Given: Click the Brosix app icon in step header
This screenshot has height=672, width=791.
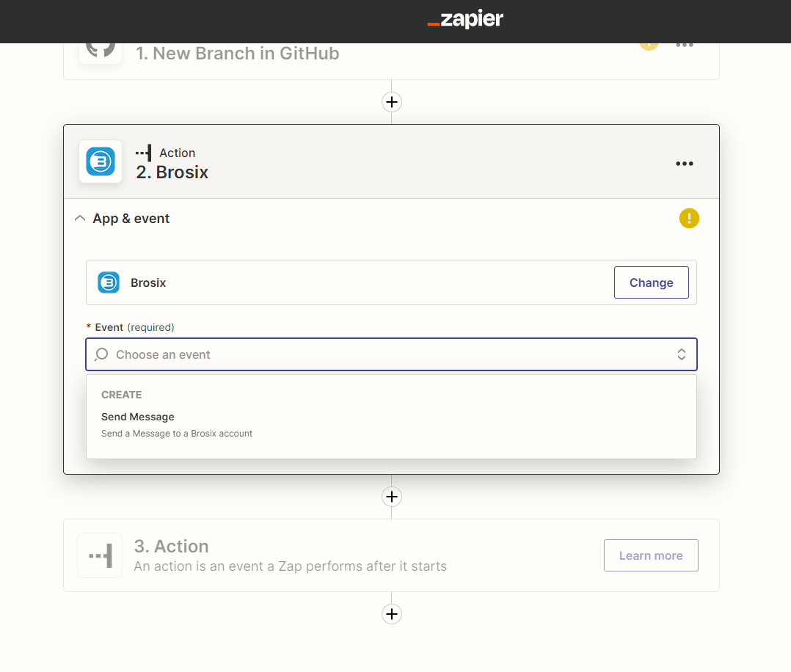Looking at the screenshot, I should 101,161.
